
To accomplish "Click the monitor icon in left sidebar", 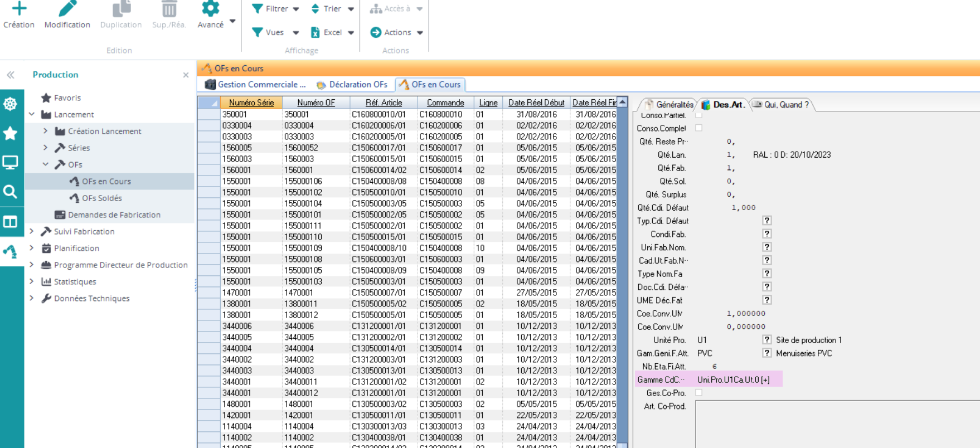I will click(10, 162).
